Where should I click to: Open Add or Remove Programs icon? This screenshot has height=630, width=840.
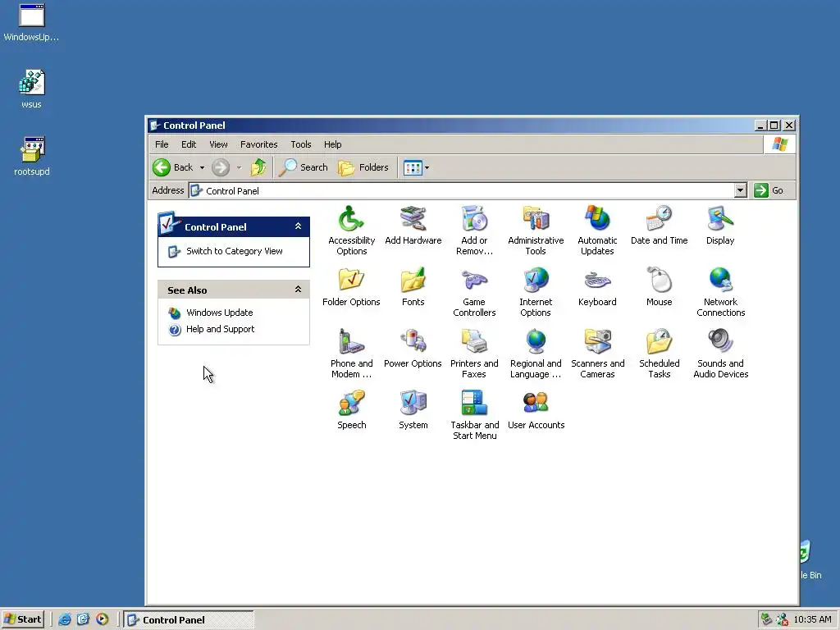(x=474, y=231)
